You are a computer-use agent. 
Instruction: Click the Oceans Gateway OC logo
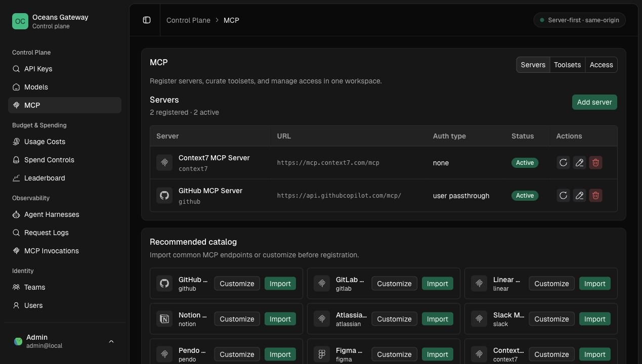[20, 21]
